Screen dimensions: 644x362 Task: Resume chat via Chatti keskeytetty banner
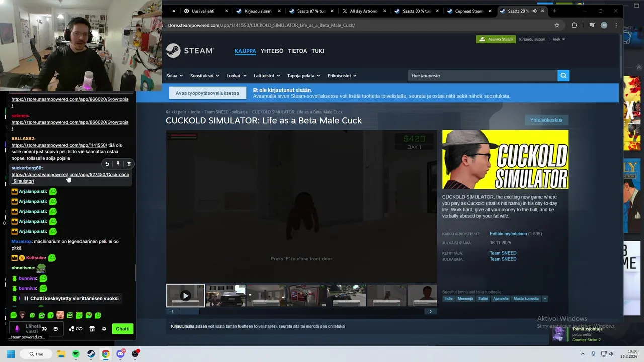pyautogui.click(x=71, y=298)
